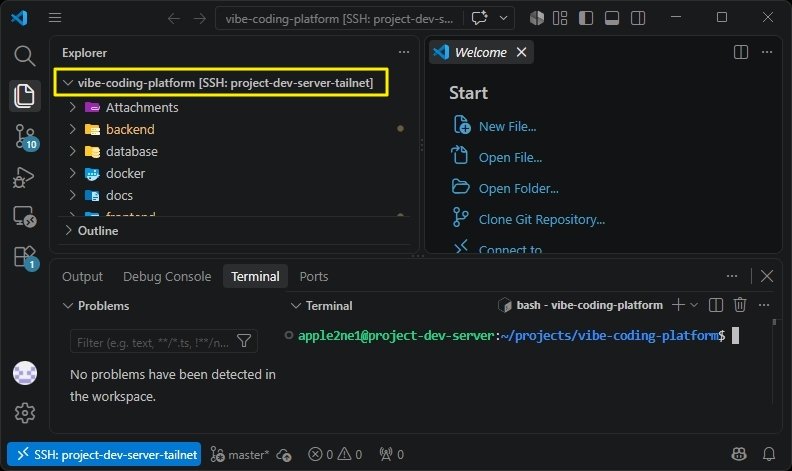Select the bash vibe-coding-platform terminal label
The width and height of the screenshot is (792, 471).
click(x=580, y=305)
